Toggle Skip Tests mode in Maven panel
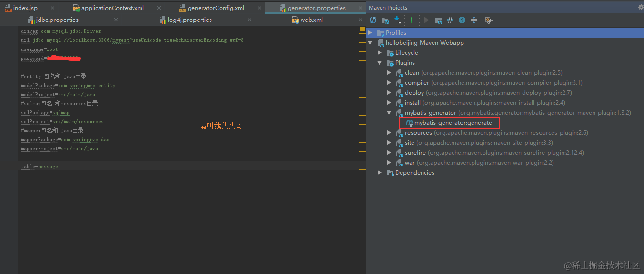This screenshot has width=644, height=274. point(451,20)
